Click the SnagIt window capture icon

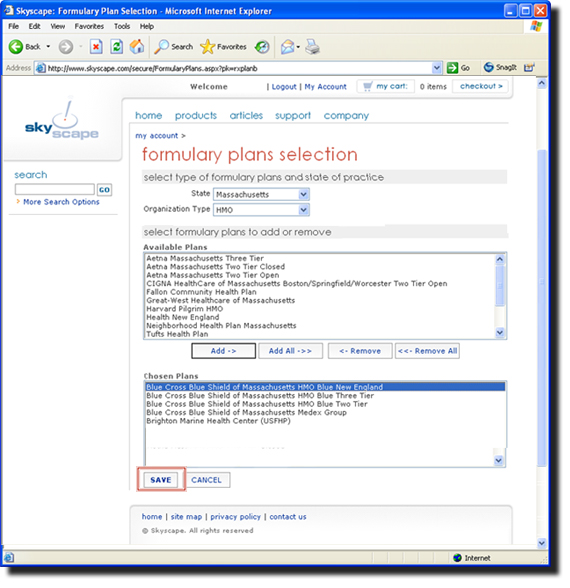coord(529,68)
